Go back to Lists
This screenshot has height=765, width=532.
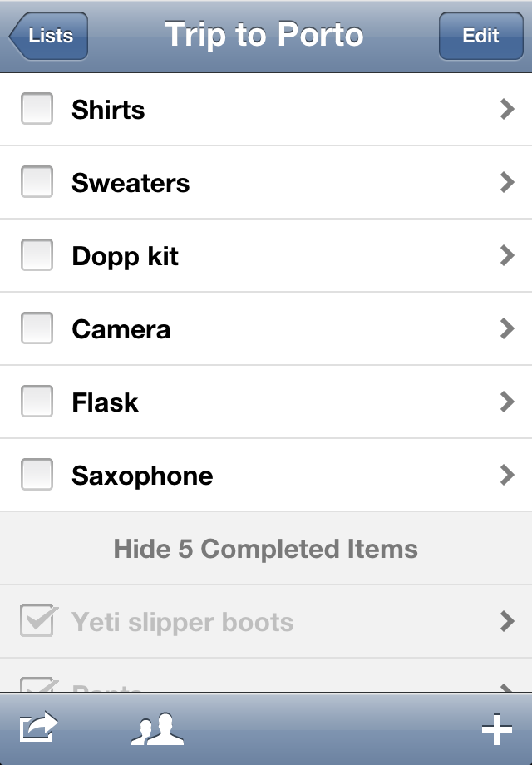[x=48, y=36]
